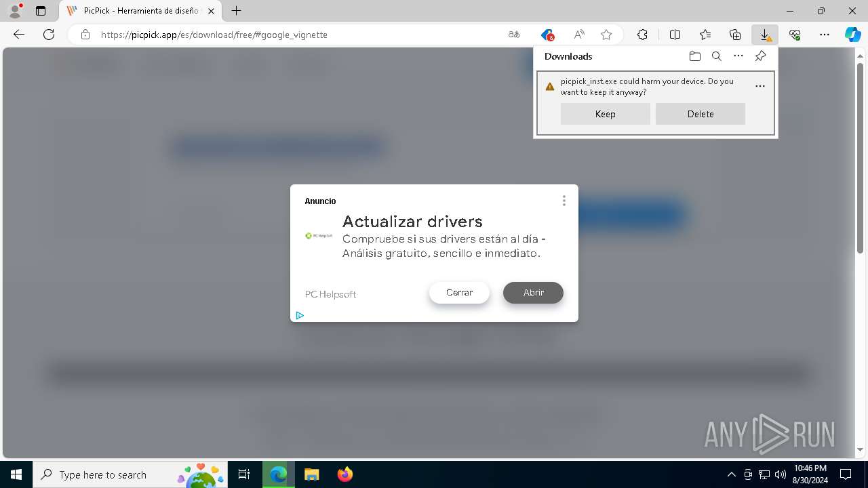Image resolution: width=868 pixels, height=488 pixels.
Task: Pin the Downloads panel
Action: [760, 56]
